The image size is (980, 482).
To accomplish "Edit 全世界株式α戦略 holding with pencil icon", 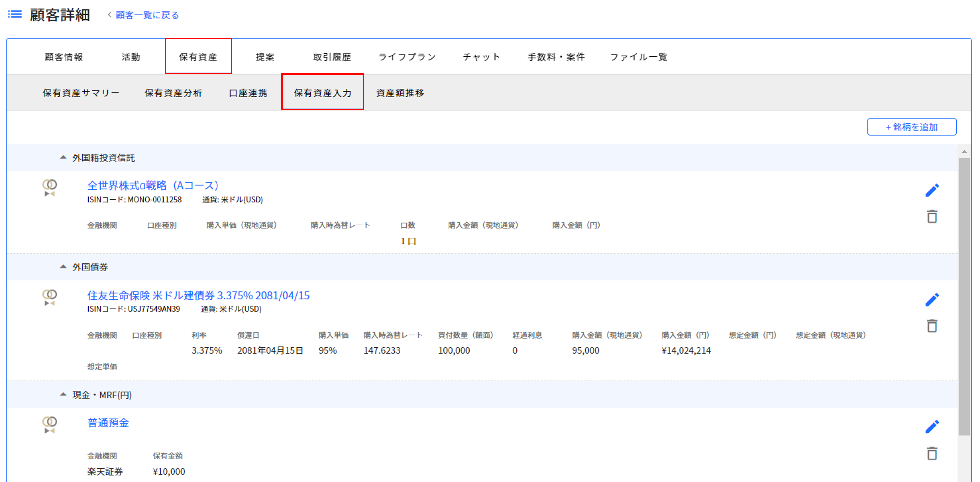I will [932, 190].
